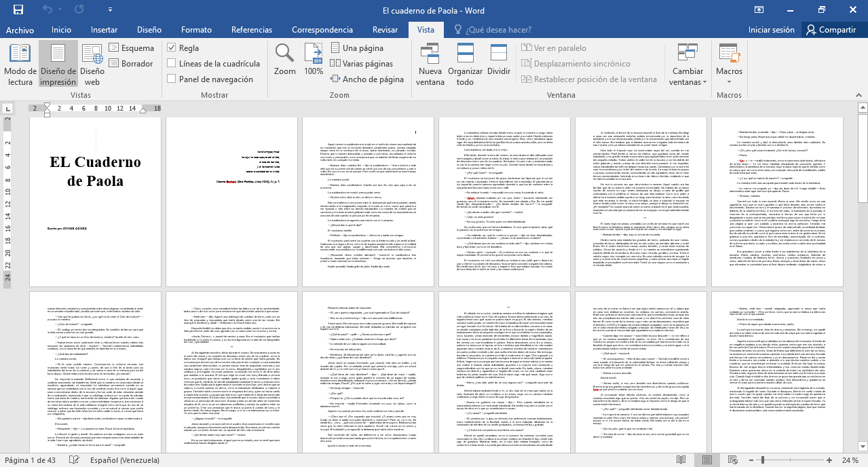Collapse the ribbon with chevron
Viewport: 868px width, 467px height.
[x=858, y=96]
